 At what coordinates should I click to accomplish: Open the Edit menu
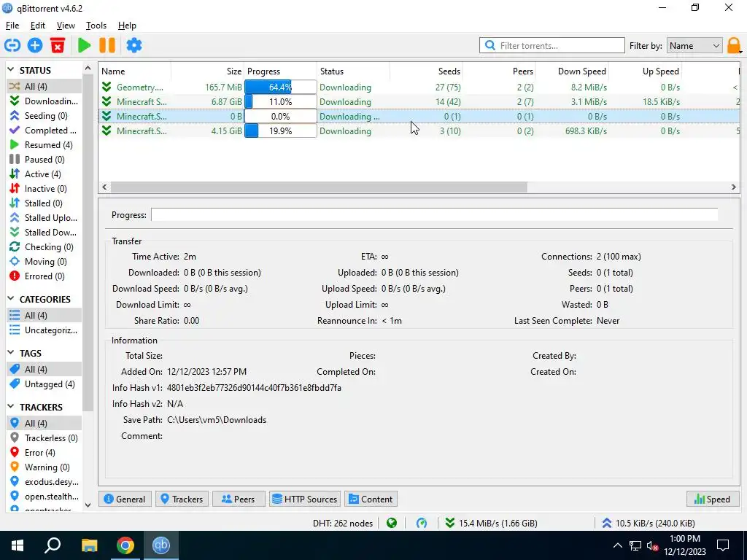(x=38, y=26)
